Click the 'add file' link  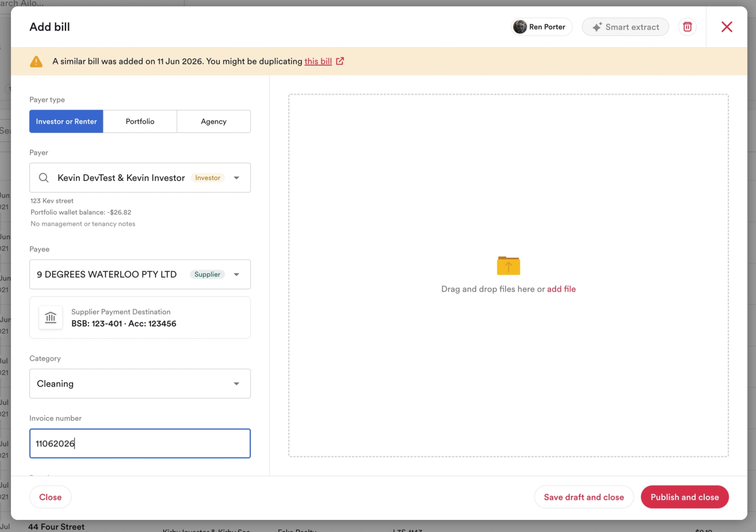561,289
